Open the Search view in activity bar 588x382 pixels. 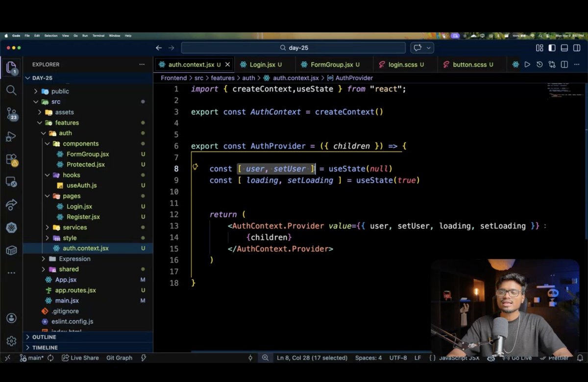pyautogui.click(x=11, y=91)
